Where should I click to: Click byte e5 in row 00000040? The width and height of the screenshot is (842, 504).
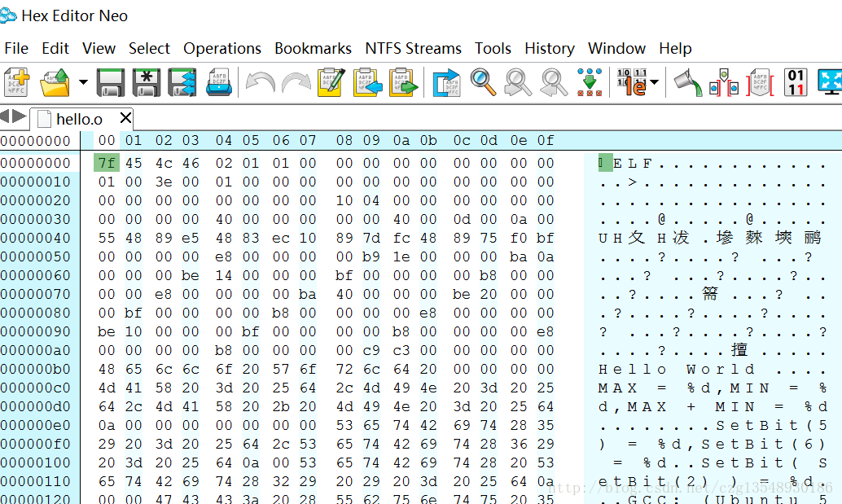point(190,239)
